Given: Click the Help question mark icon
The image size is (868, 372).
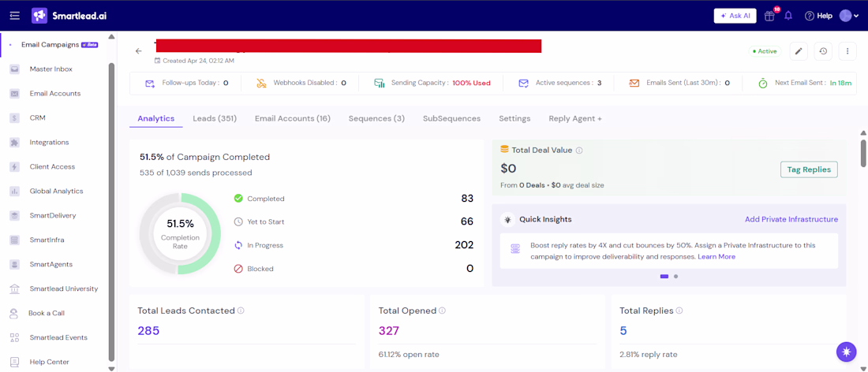Looking at the screenshot, I should coord(810,16).
